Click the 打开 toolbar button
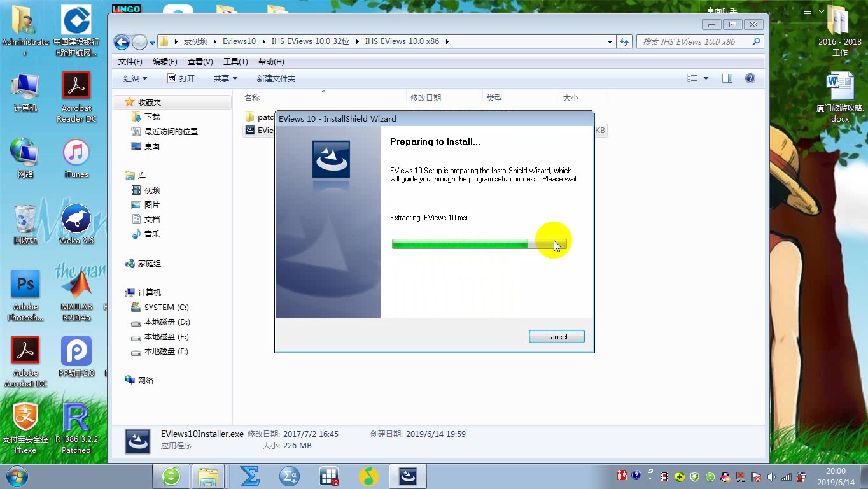Screen dimensions: 868x489 tap(181, 78)
